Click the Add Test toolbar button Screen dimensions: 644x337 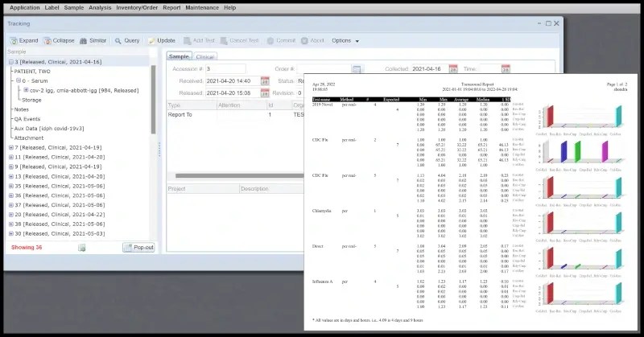coord(199,41)
